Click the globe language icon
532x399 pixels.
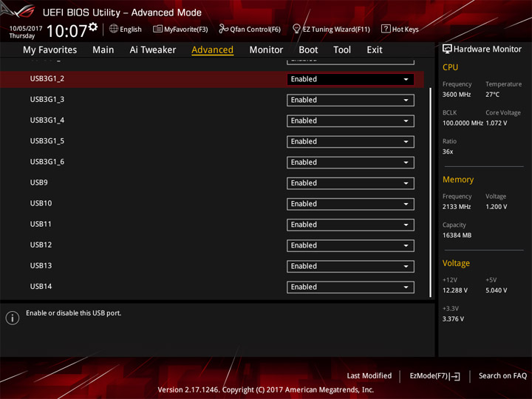click(114, 29)
